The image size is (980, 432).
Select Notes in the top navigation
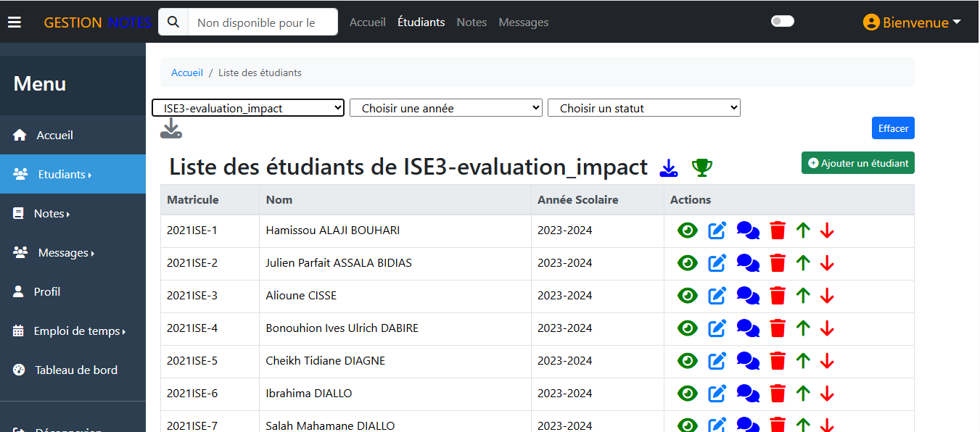pyautogui.click(x=472, y=22)
